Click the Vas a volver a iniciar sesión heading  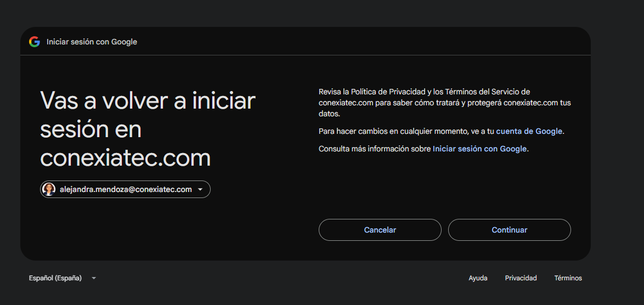[148, 129]
